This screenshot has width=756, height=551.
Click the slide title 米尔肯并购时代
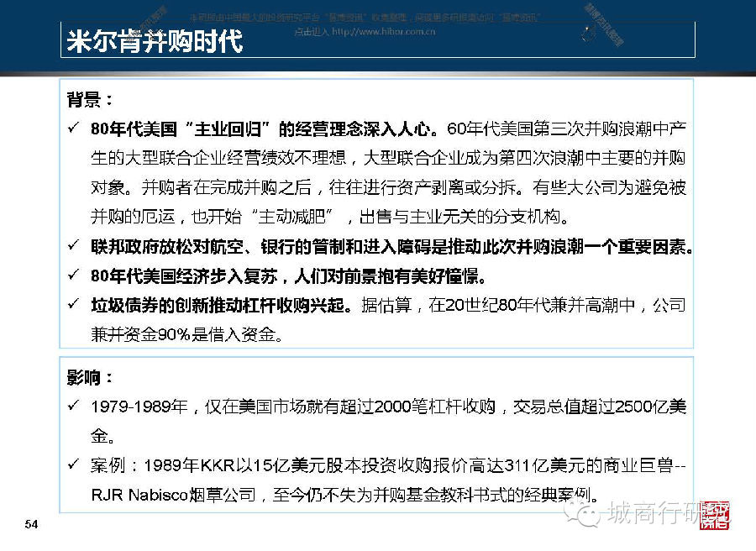[x=155, y=40]
